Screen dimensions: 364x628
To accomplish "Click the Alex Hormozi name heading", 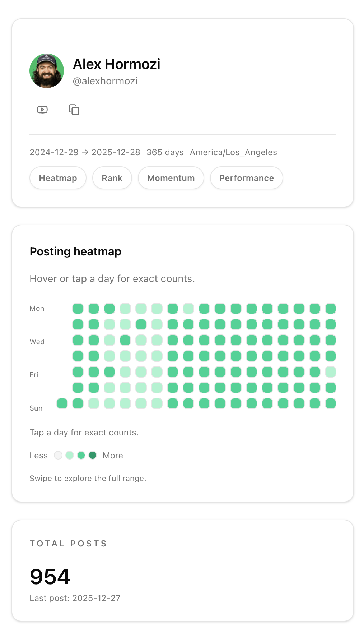I will pos(117,64).
